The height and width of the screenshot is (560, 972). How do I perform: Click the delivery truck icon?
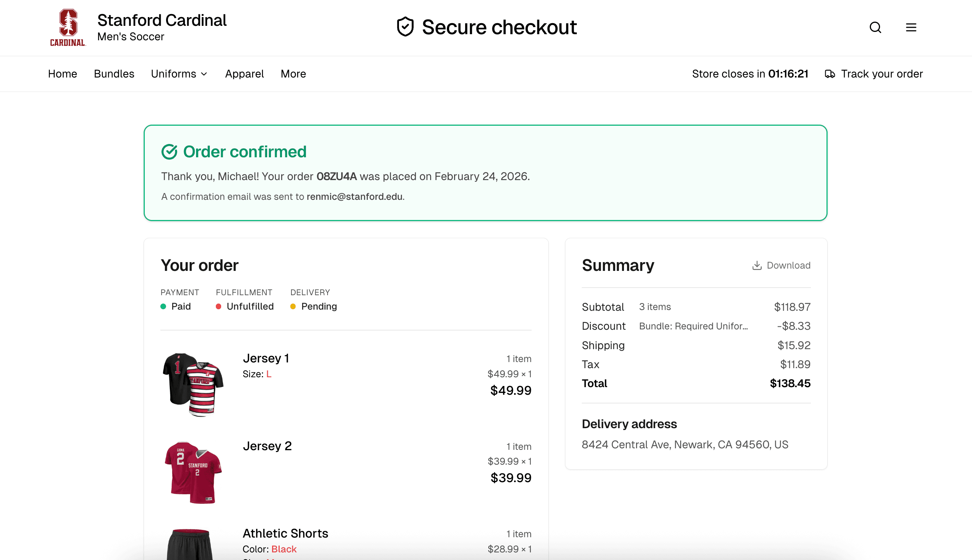pyautogui.click(x=830, y=74)
